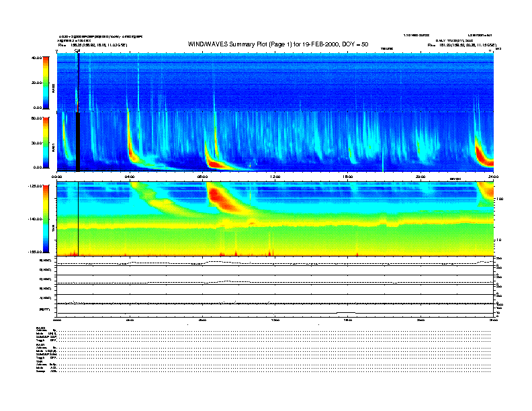Click the thin vertical black line in TNR panel

coord(79,219)
